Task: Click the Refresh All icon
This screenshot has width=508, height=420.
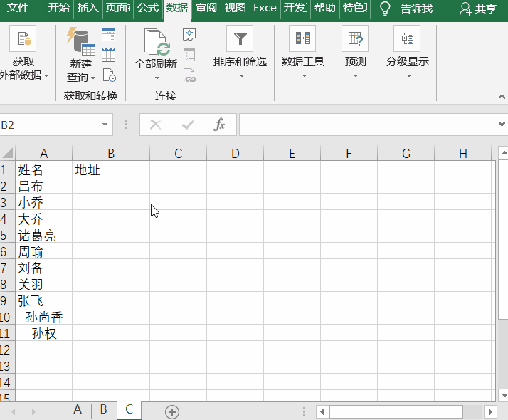Action: (157, 42)
